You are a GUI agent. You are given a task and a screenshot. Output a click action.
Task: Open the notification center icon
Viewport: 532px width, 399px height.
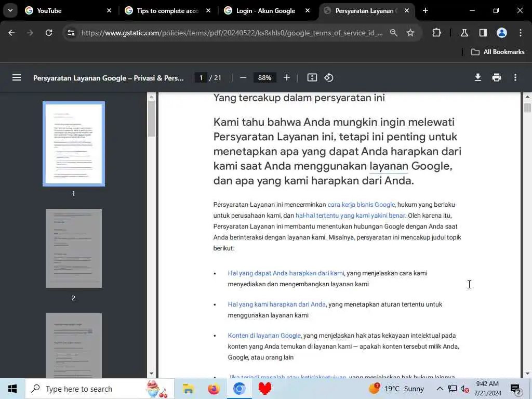click(x=516, y=389)
